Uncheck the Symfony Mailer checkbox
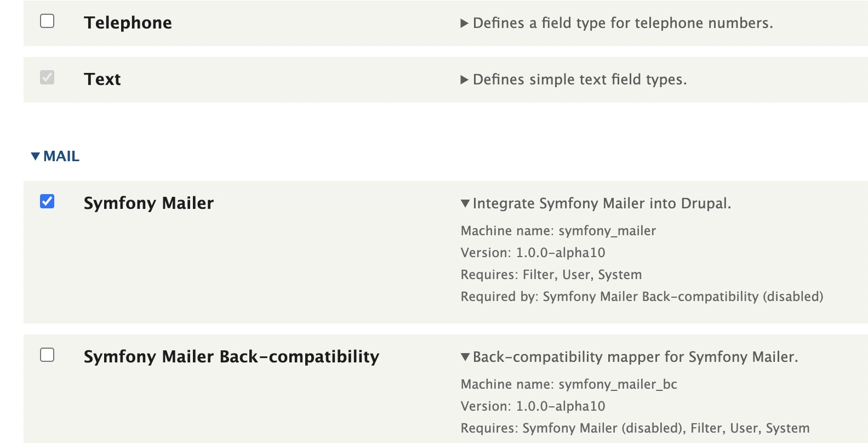The image size is (868, 443). [47, 201]
